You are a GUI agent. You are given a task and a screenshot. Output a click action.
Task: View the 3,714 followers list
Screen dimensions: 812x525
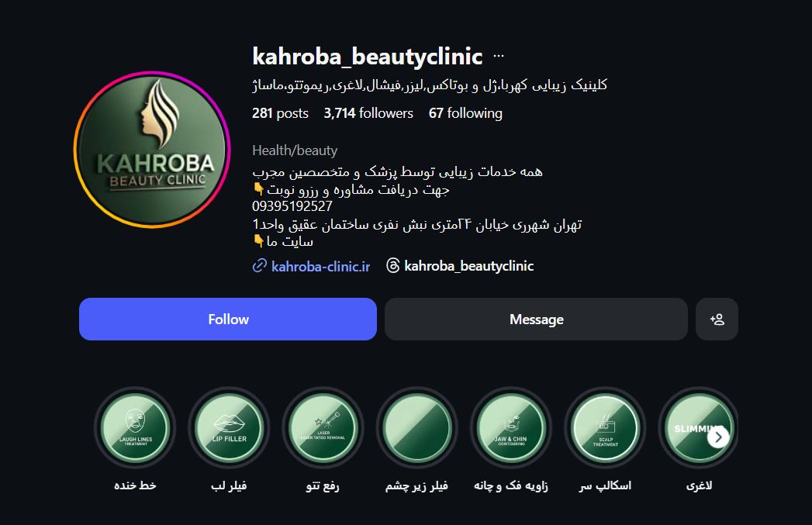point(368,113)
